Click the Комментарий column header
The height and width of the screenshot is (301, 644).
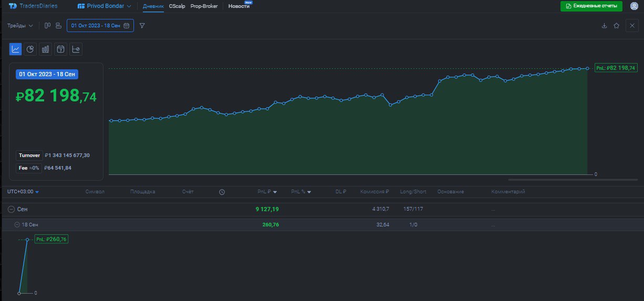508,192
